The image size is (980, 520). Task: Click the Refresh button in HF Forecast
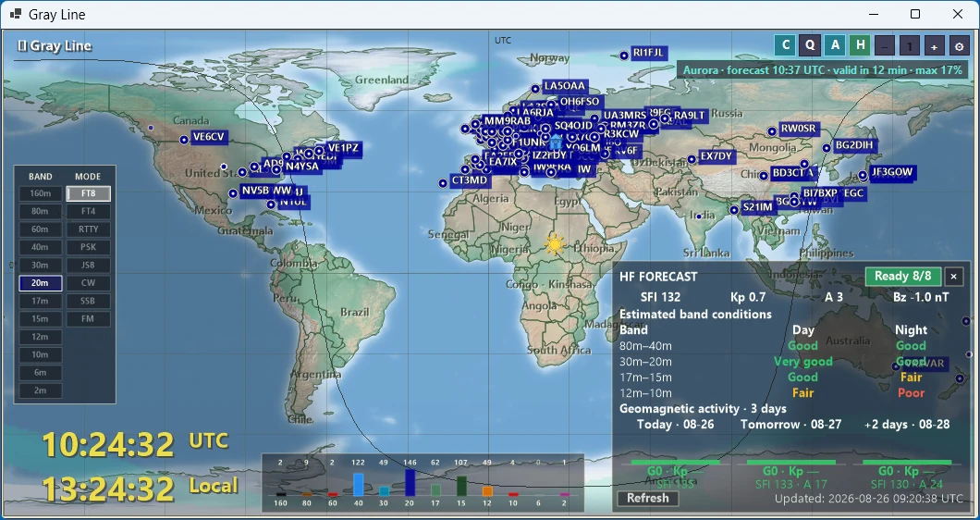coord(647,498)
